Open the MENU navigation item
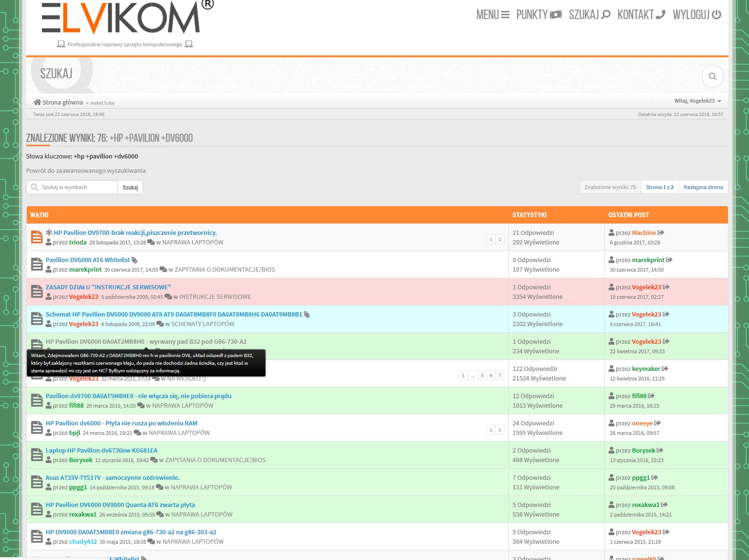The width and height of the screenshot is (749, 560). point(493,15)
